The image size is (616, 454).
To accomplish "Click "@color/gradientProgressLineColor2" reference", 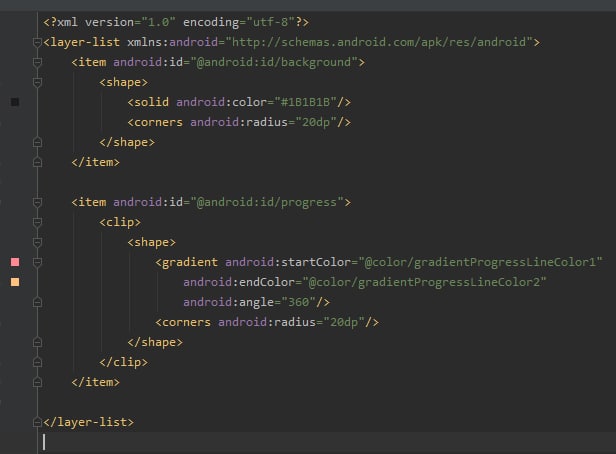I will click(x=424, y=282).
